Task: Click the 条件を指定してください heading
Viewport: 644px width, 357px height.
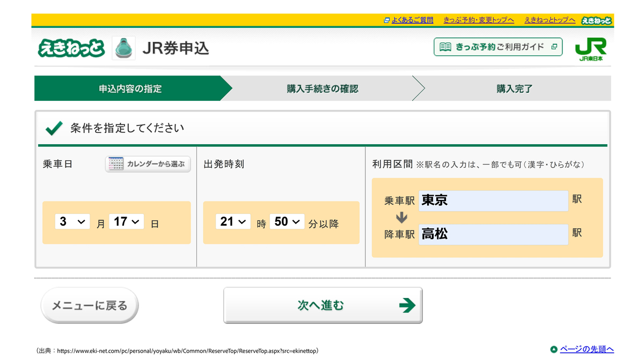Action: point(127,128)
